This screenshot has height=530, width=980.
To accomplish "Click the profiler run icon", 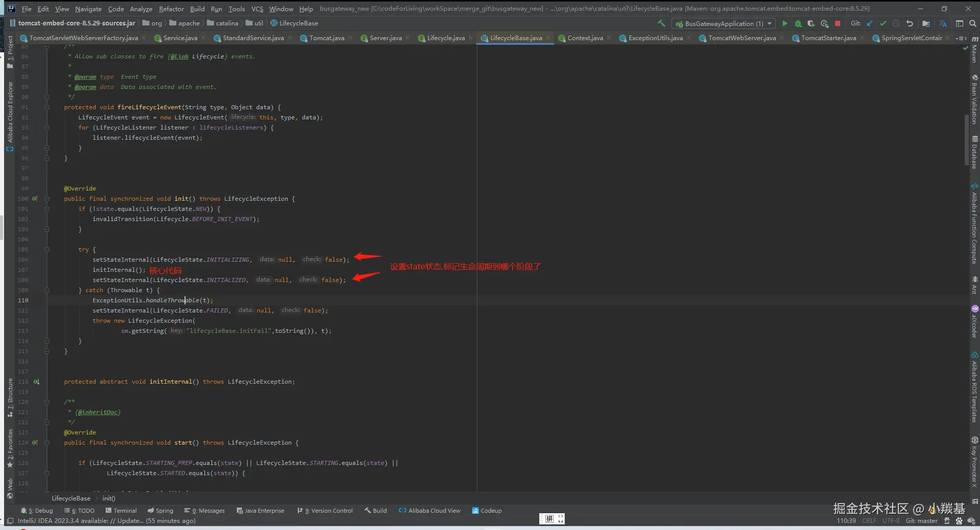I will pyautogui.click(x=824, y=23).
